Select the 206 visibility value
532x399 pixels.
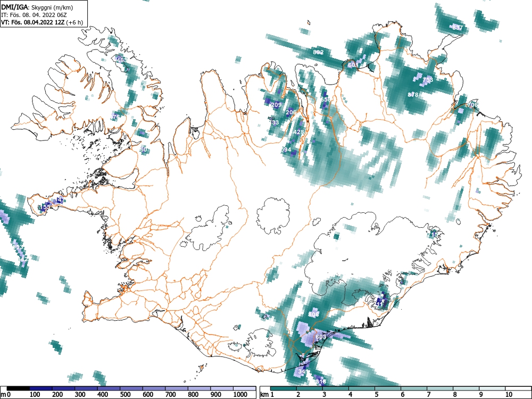click(291, 112)
